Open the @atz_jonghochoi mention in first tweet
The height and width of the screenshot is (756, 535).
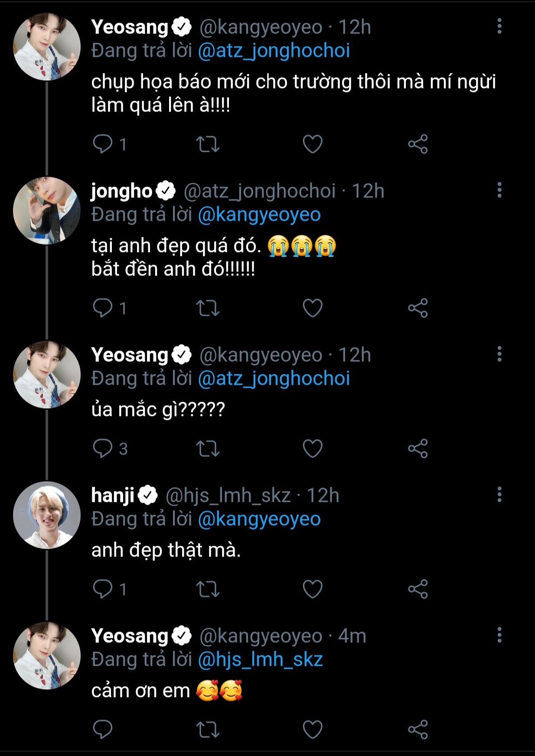pyautogui.click(x=274, y=51)
